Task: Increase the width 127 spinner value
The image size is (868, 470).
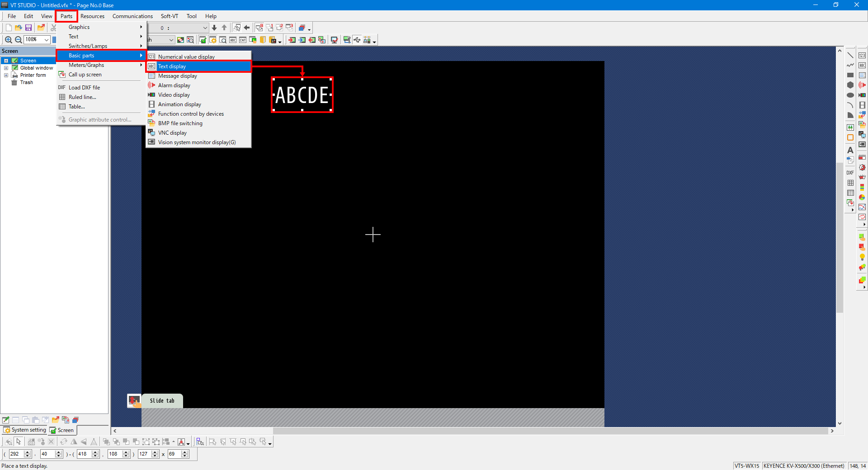Action: [x=155, y=452]
